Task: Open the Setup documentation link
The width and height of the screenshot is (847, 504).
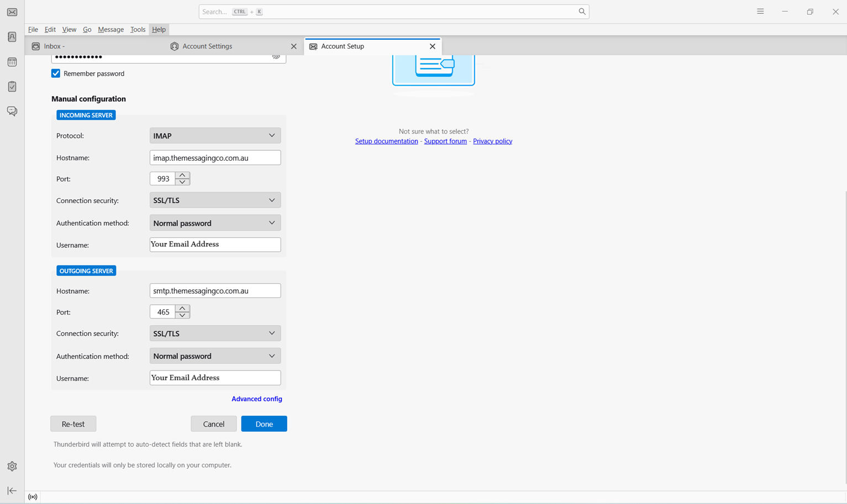Action: point(387,141)
